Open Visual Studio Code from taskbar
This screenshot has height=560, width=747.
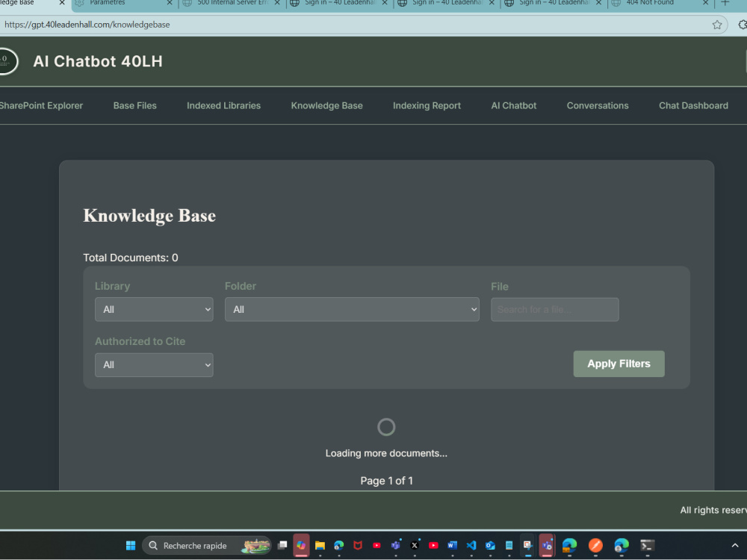click(471, 545)
